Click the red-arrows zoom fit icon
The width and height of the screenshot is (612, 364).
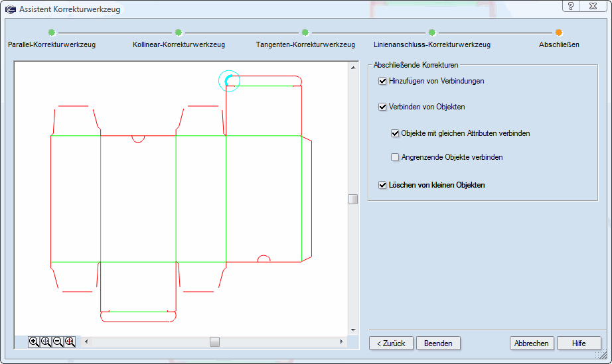[70, 341]
